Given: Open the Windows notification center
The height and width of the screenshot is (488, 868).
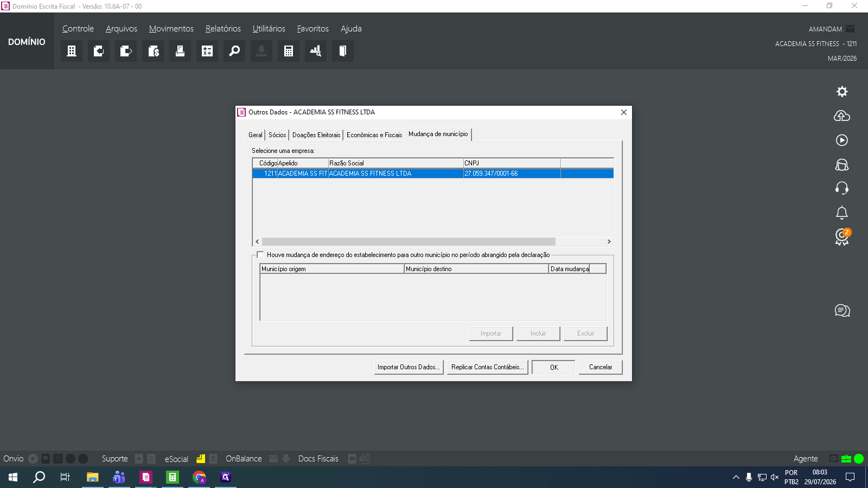Looking at the screenshot, I should (850, 477).
